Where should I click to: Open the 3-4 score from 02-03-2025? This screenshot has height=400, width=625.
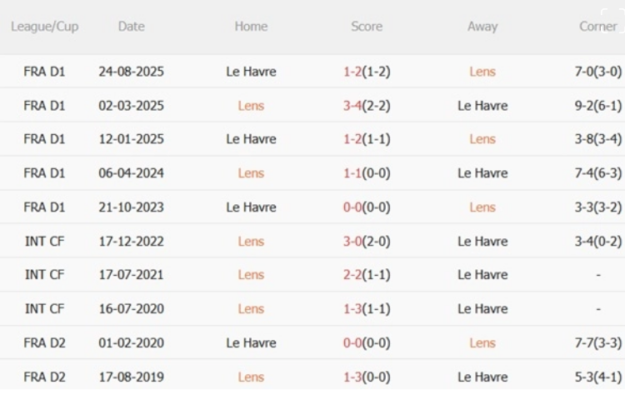click(354, 106)
